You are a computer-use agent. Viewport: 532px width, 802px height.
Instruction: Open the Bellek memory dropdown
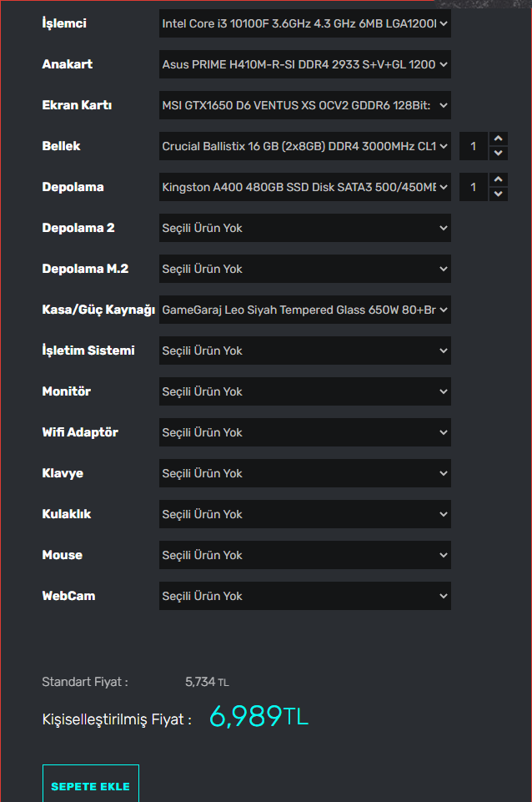point(304,146)
